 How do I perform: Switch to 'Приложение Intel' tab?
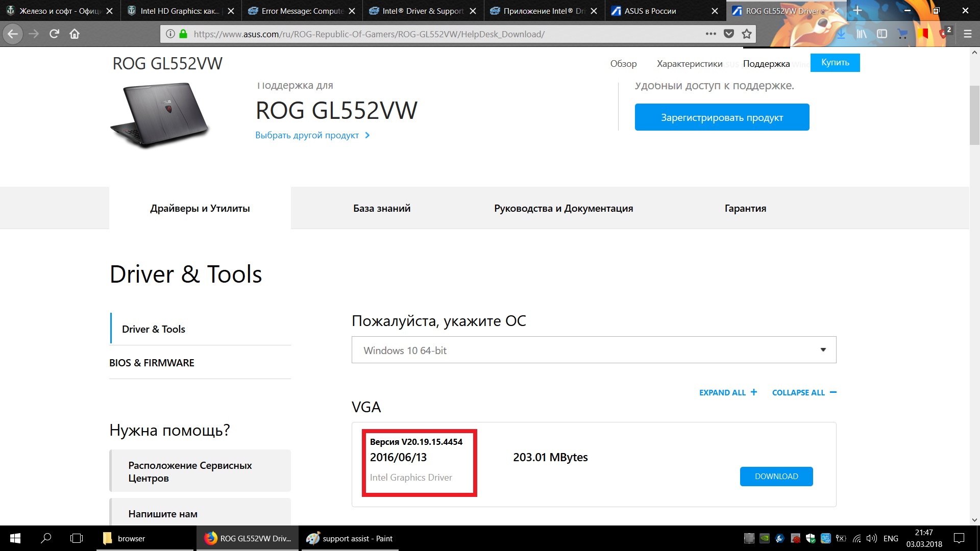click(x=544, y=11)
